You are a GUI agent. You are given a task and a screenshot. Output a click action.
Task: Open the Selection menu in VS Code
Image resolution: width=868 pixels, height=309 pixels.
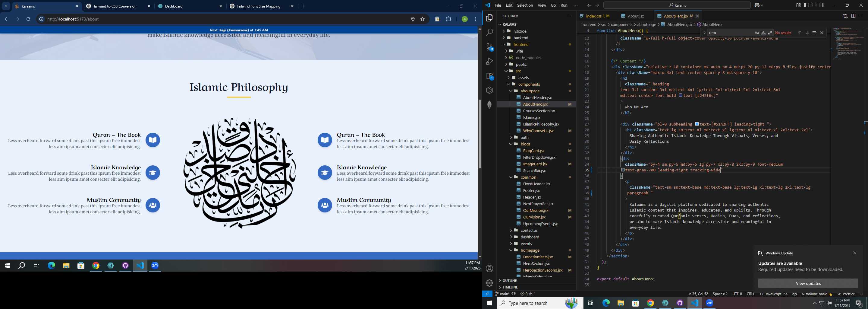(x=525, y=5)
